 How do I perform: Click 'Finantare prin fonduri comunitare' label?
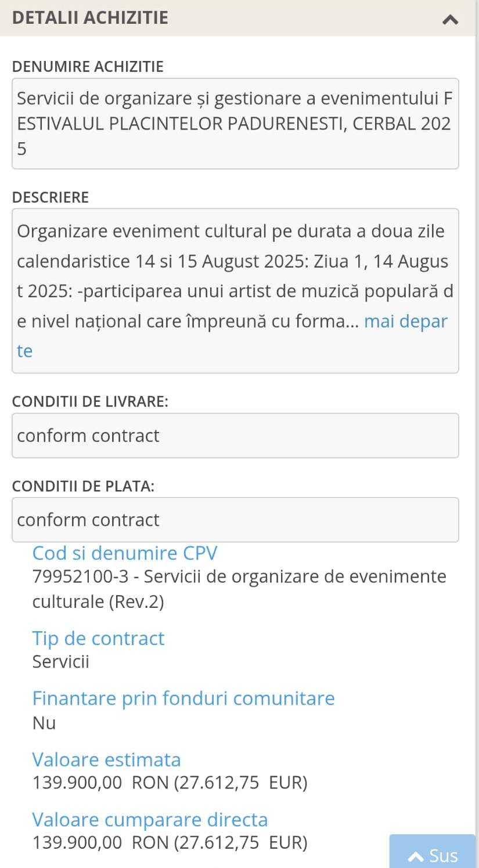[183, 698]
